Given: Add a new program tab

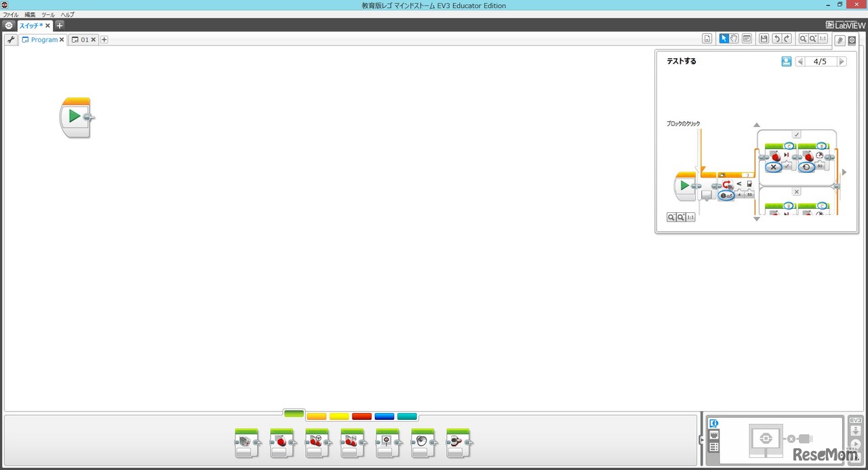Looking at the screenshot, I should click(x=104, y=39).
